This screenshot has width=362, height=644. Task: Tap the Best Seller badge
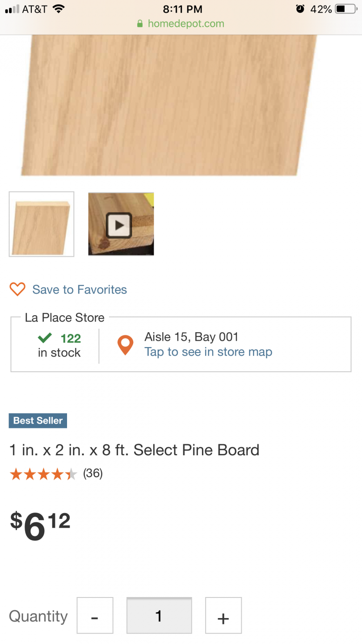(38, 421)
